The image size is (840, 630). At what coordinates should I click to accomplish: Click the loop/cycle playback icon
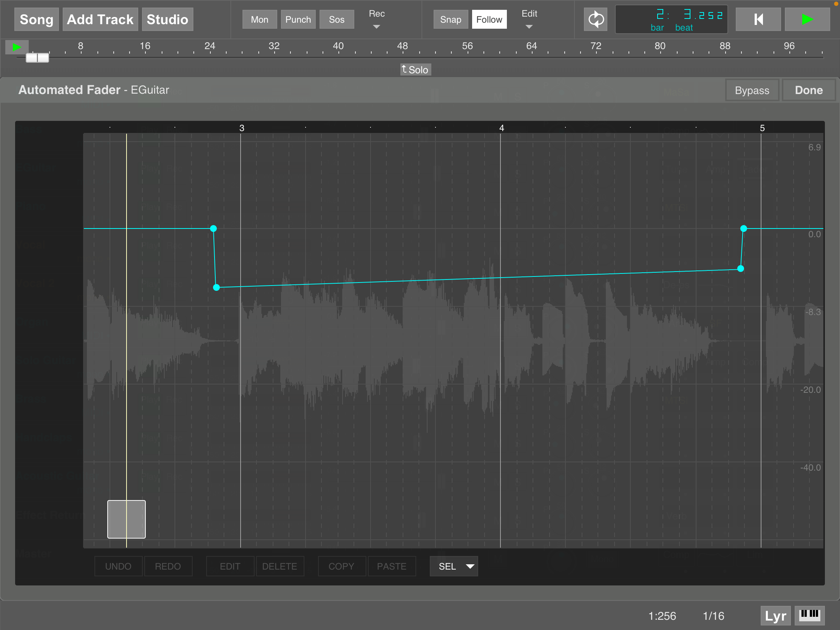[x=594, y=19]
